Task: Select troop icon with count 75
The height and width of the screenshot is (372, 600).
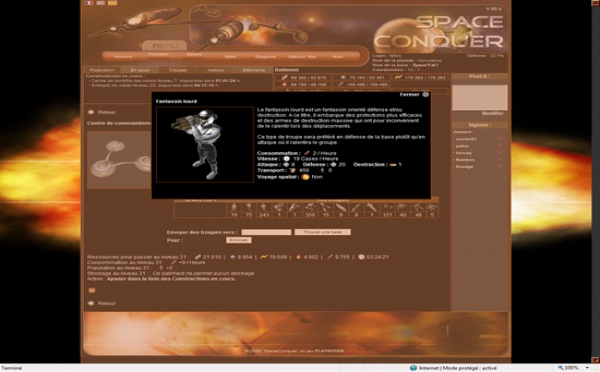Action: pos(249,207)
